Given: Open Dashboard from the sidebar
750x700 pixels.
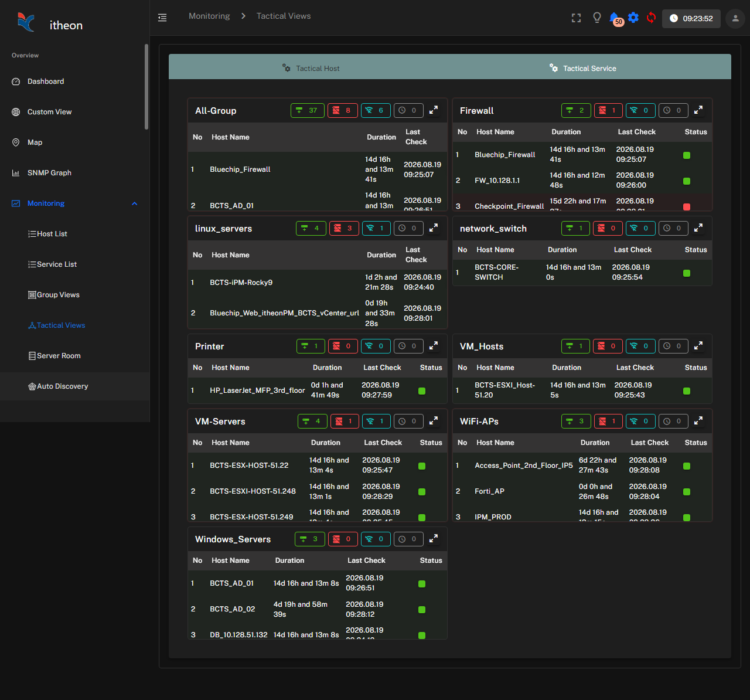Looking at the screenshot, I should [x=74, y=81].
